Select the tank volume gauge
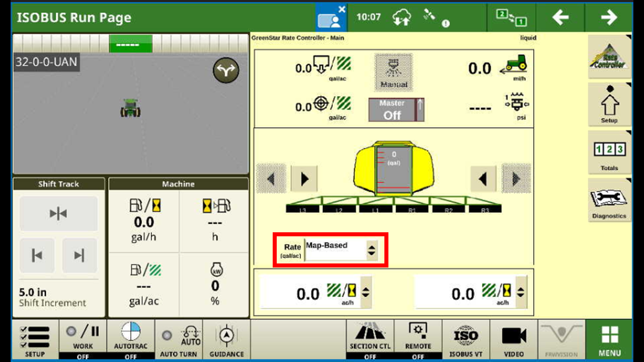 click(394, 171)
